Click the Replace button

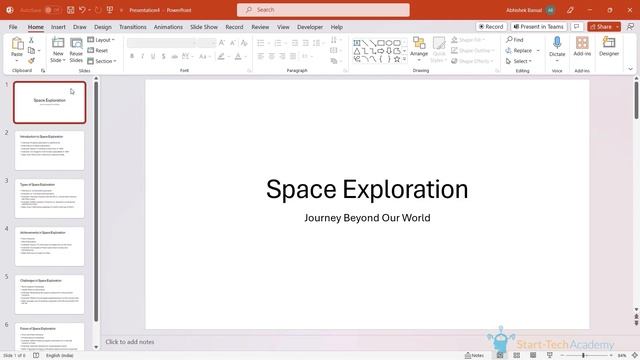click(519, 50)
